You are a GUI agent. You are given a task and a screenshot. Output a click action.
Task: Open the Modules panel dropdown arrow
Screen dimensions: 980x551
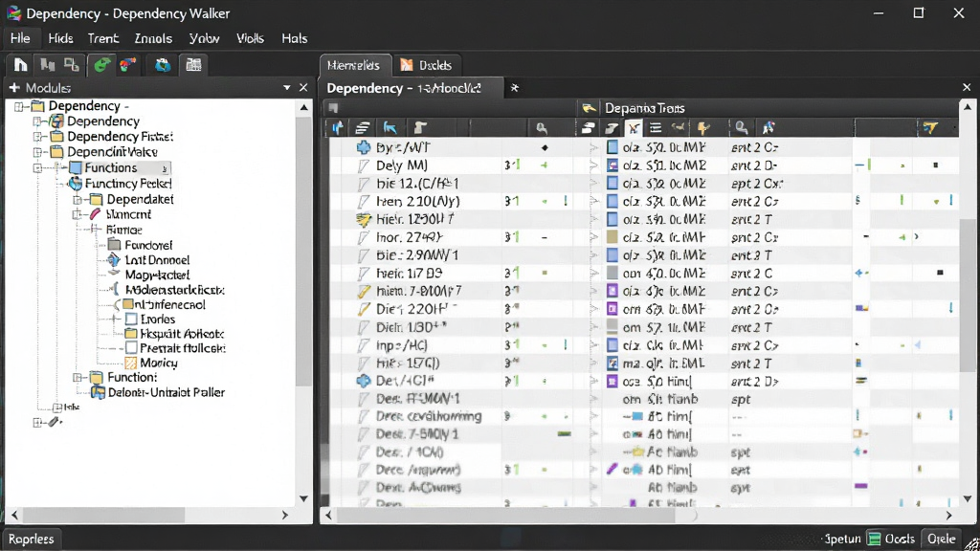[x=287, y=88]
